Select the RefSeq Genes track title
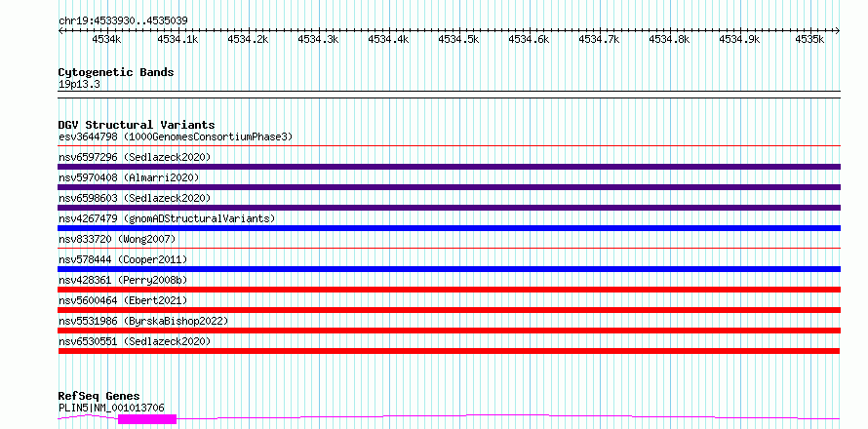 pyautogui.click(x=99, y=397)
